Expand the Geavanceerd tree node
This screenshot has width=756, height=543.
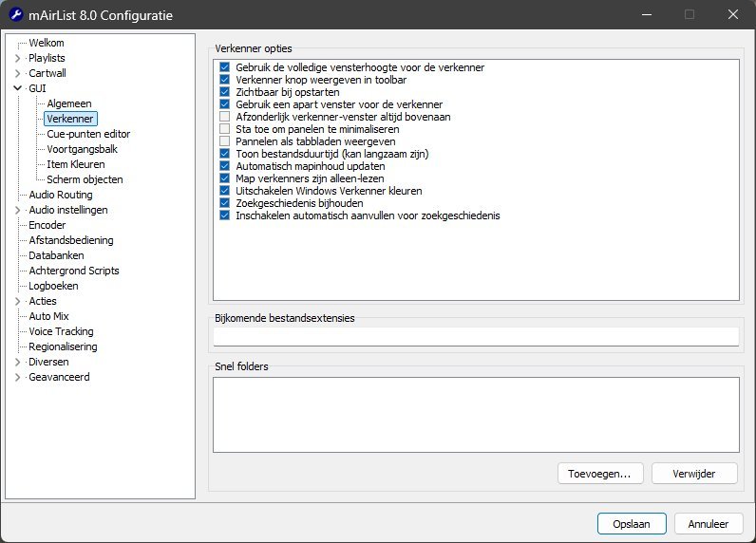[x=17, y=377]
